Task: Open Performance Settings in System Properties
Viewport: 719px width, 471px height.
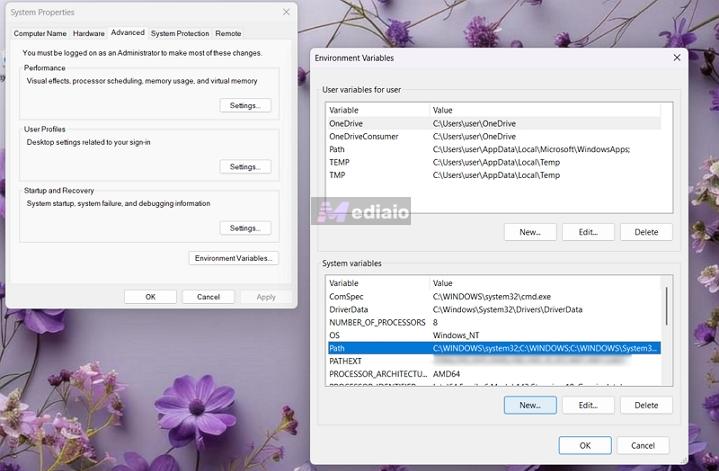Action: (245, 105)
